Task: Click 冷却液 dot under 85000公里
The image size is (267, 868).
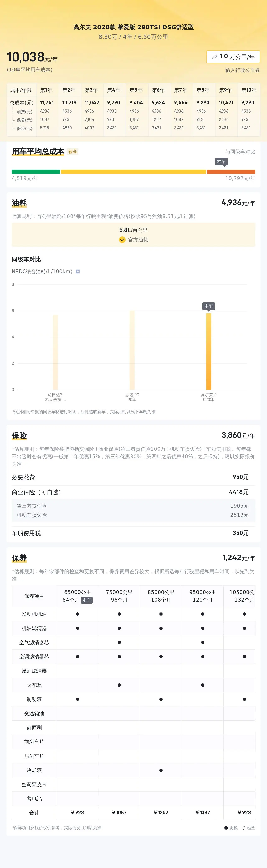Action: [x=161, y=770]
